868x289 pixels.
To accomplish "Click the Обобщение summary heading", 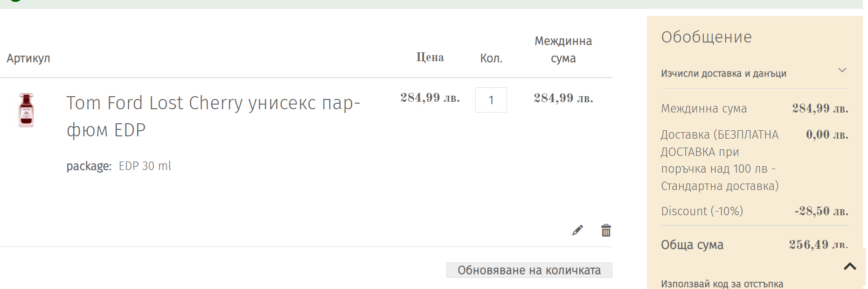I will 706,37.
